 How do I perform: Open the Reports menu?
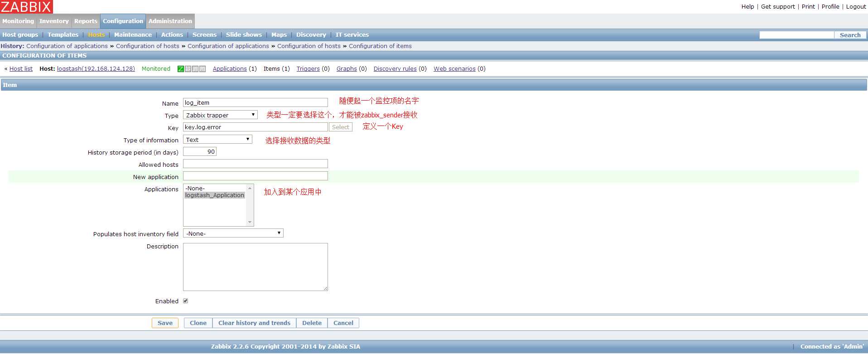coord(86,21)
